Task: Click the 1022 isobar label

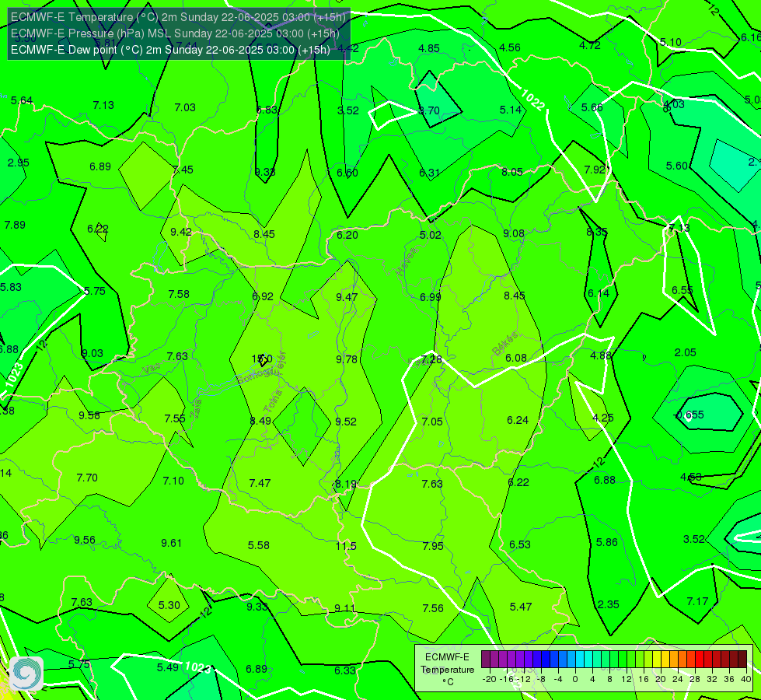Action: [532, 100]
